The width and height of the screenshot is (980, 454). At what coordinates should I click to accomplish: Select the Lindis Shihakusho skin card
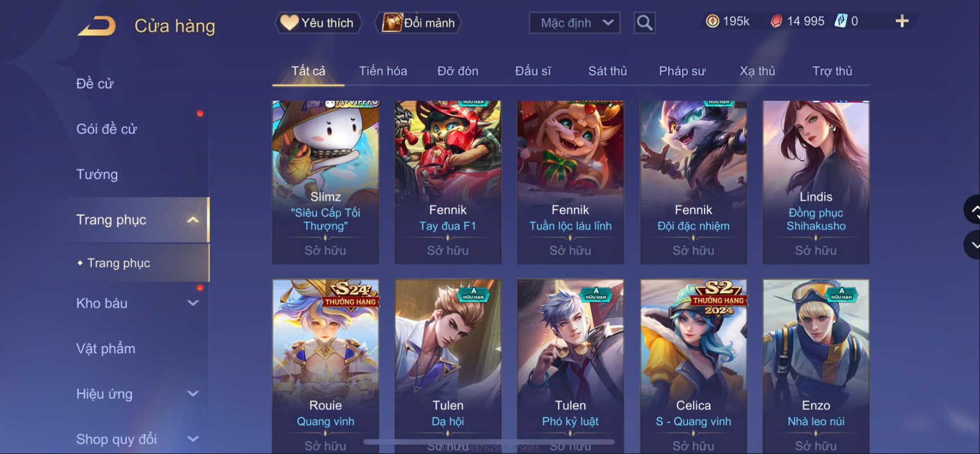click(x=816, y=182)
